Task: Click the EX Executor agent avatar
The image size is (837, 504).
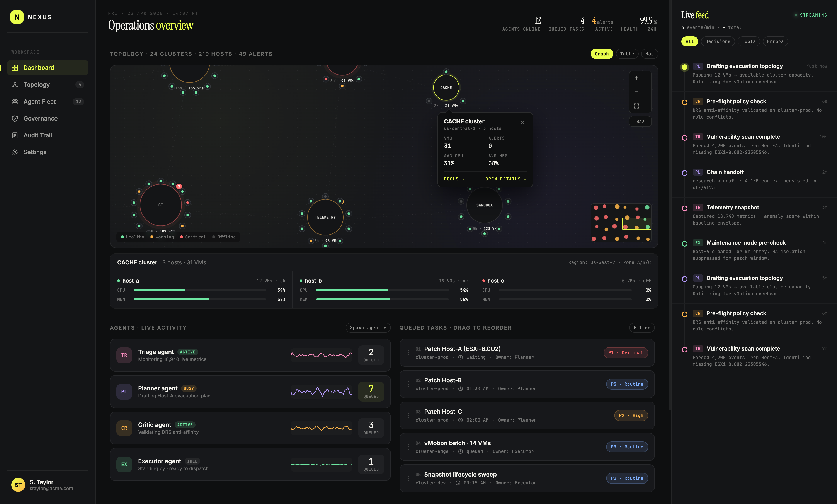Action: click(x=124, y=464)
